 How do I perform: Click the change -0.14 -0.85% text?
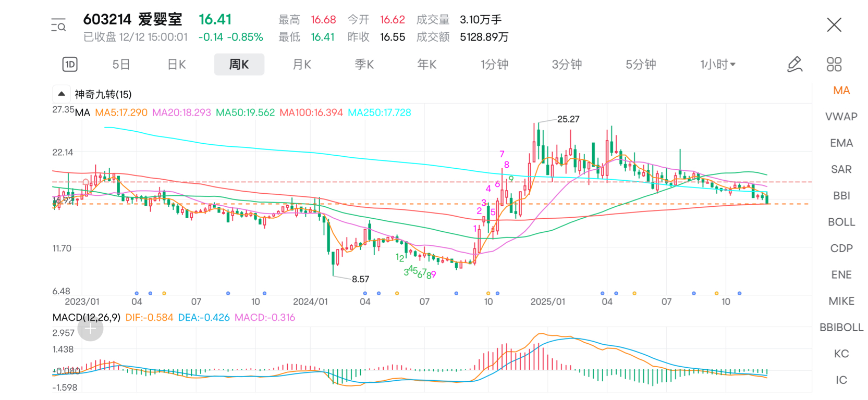(x=230, y=37)
